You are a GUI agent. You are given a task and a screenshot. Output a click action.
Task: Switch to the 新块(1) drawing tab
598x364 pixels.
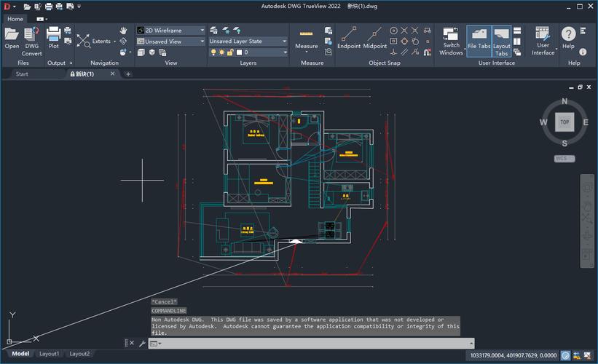[x=84, y=74]
